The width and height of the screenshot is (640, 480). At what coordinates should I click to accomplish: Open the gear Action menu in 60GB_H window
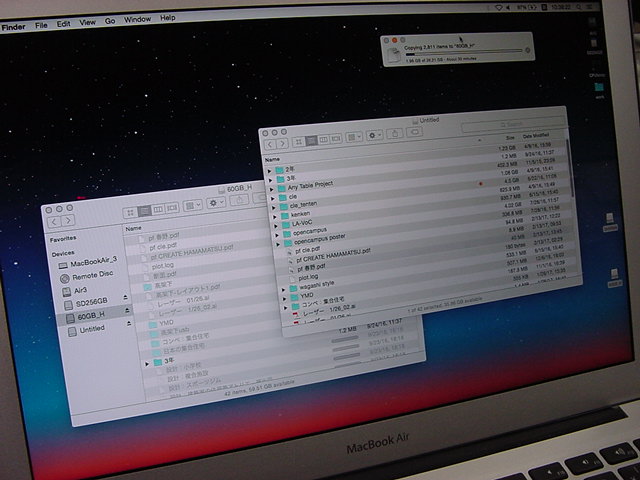(x=216, y=202)
